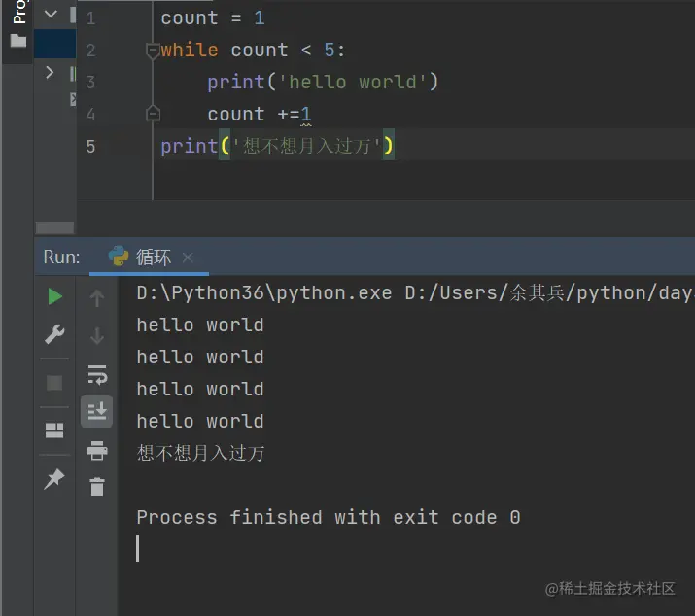Toggle soft-wrap in console
Image resolution: width=695 pixels, height=616 pixels.
point(97,375)
